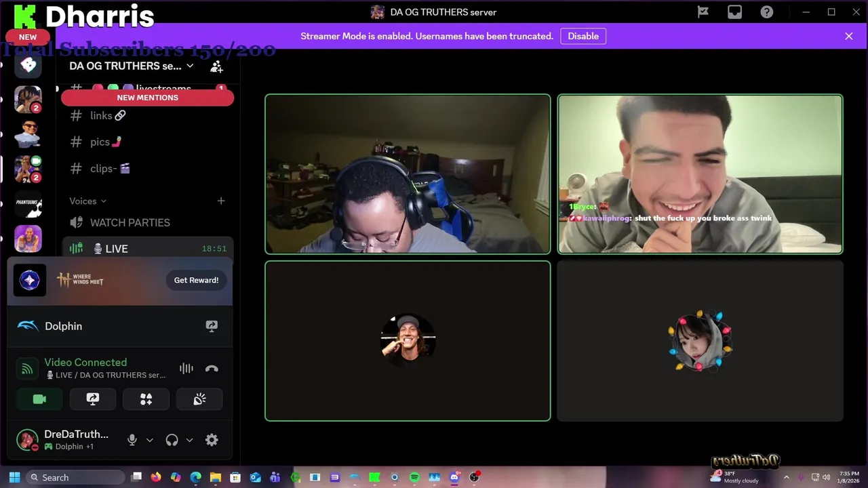The height and width of the screenshot is (488, 868).
Task: Click the taskbar Search box
Action: pyautogui.click(x=75, y=477)
